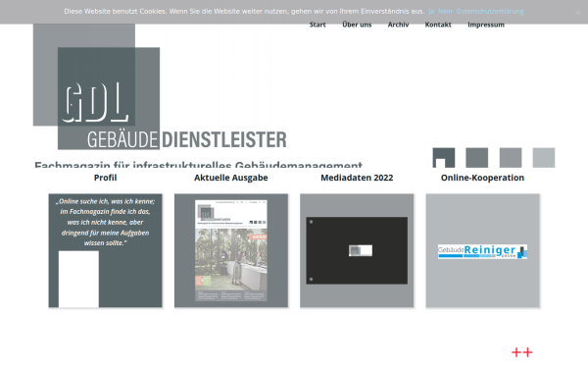Click the Profil quote tile
This screenshot has width=588, height=368.
pos(106,250)
